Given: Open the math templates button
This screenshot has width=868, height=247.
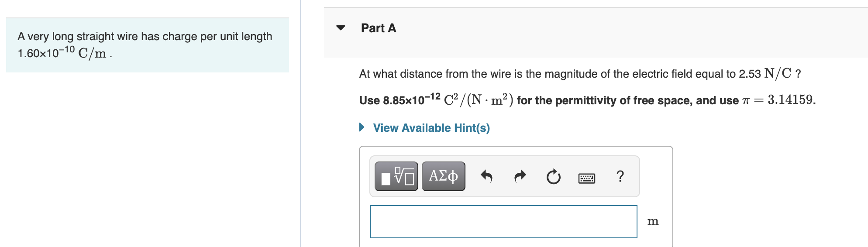Looking at the screenshot, I should (x=396, y=176).
